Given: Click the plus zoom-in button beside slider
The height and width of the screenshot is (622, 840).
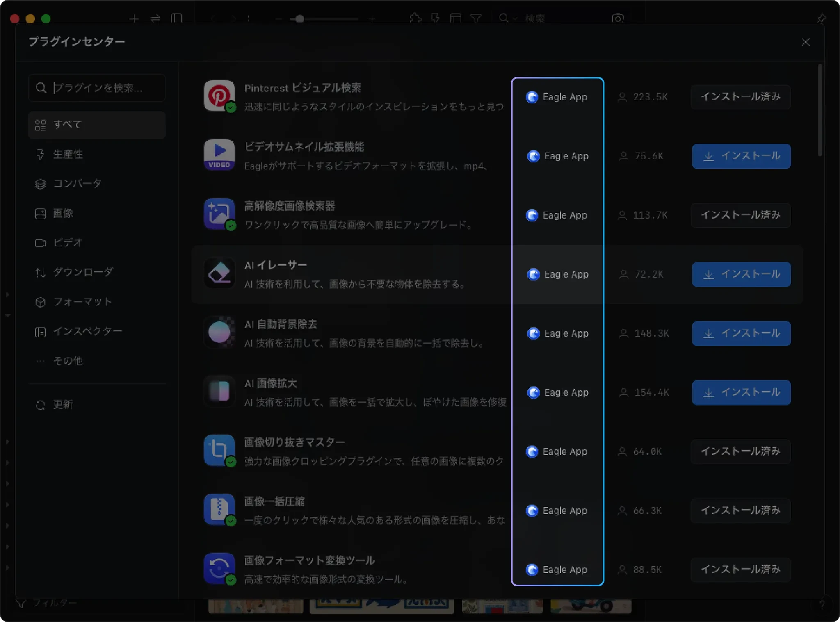Looking at the screenshot, I should click(x=372, y=19).
